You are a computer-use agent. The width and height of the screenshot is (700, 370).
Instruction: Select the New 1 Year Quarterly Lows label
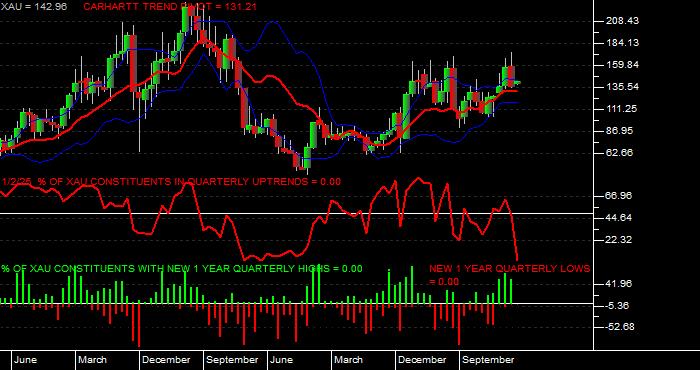point(509,275)
